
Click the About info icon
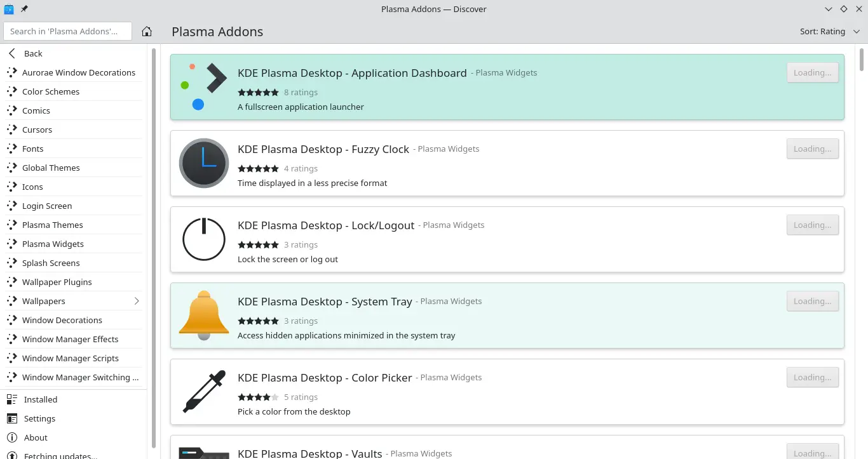click(x=12, y=437)
